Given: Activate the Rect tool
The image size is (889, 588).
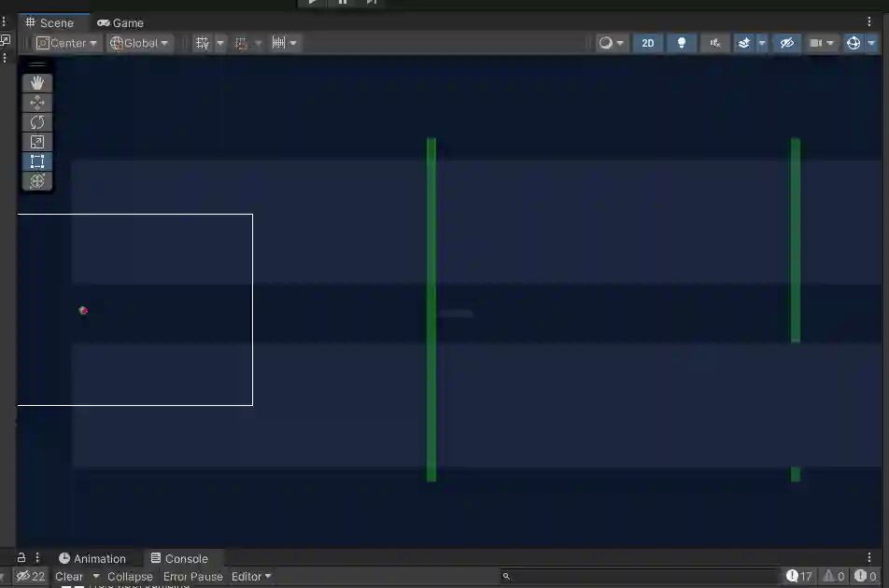Looking at the screenshot, I should click(x=37, y=161).
